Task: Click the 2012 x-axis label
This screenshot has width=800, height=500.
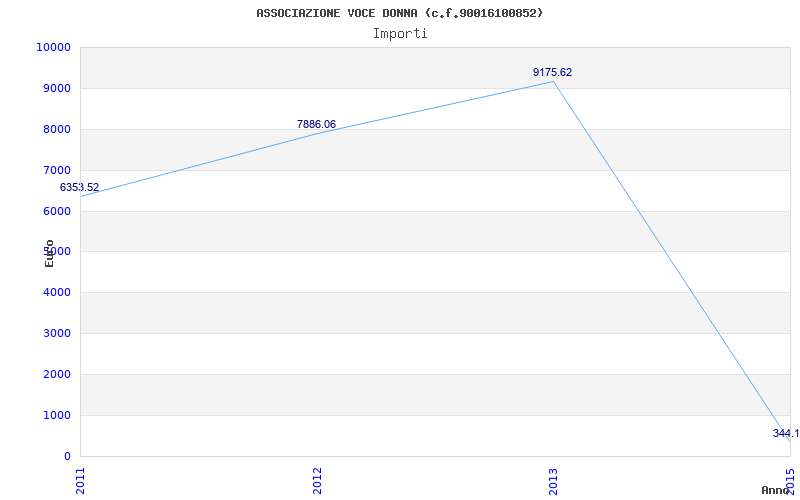Action: point(317,481)
